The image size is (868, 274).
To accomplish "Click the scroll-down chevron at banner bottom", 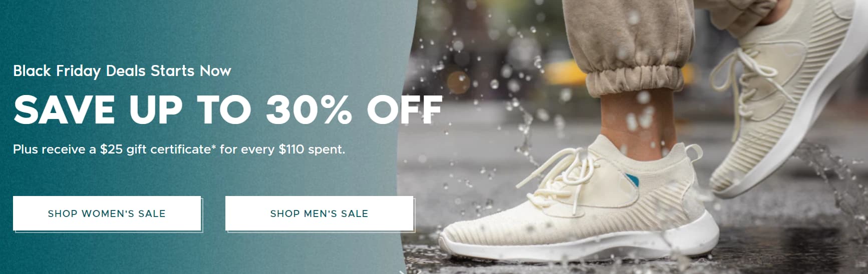I will click(402, 271).
